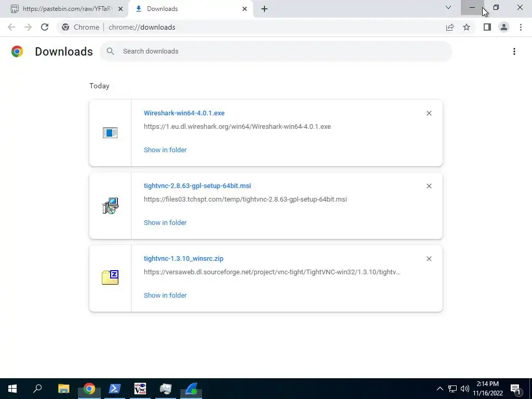This screenshot has height=399, width=532.
Task: Click the browser back arrow
Action: click(x=11, y=27)
